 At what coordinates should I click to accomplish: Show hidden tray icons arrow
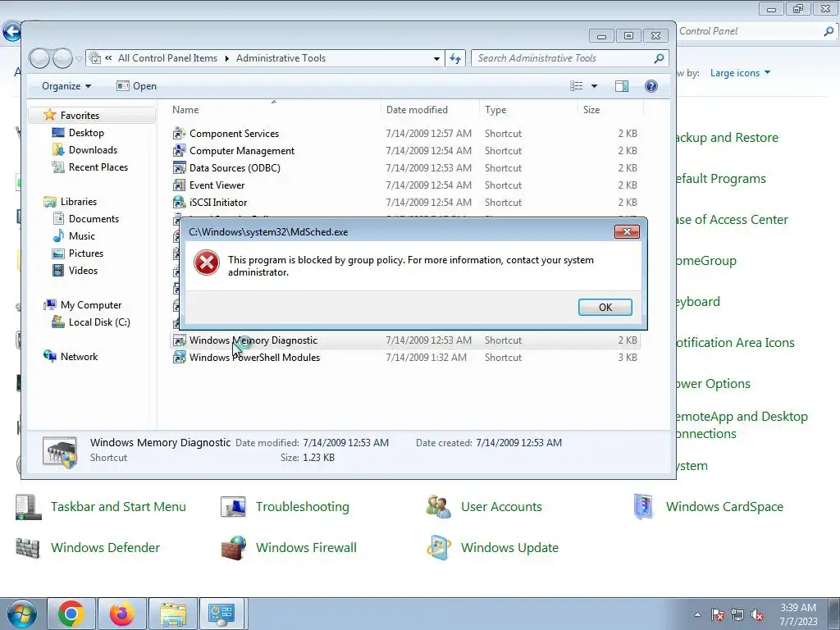[697, 614]
